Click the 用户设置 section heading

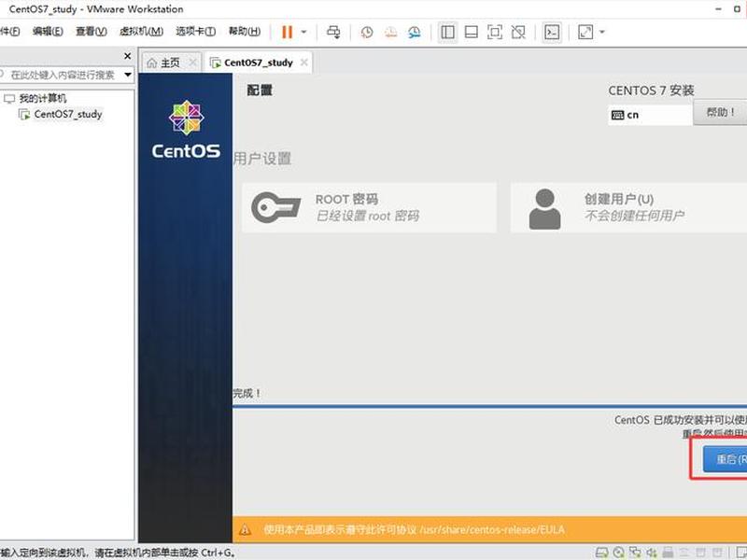click(x=262, y=159)
